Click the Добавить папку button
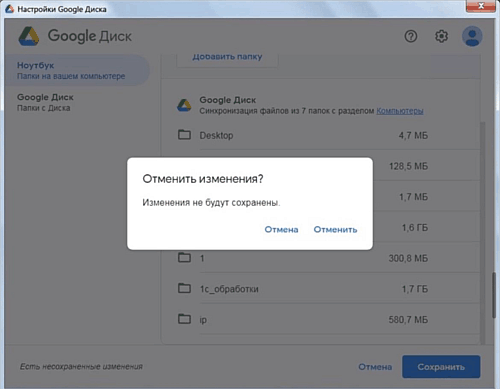 pos(227,58)
